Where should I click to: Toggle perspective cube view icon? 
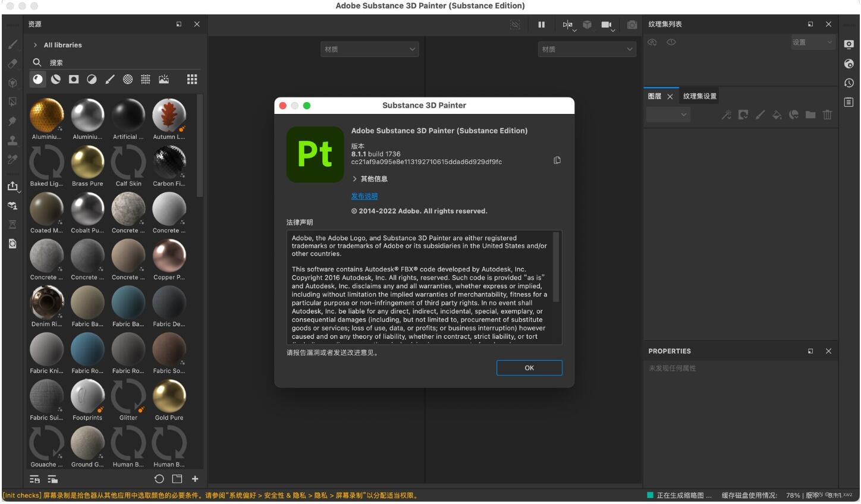[x=587, y=24]
